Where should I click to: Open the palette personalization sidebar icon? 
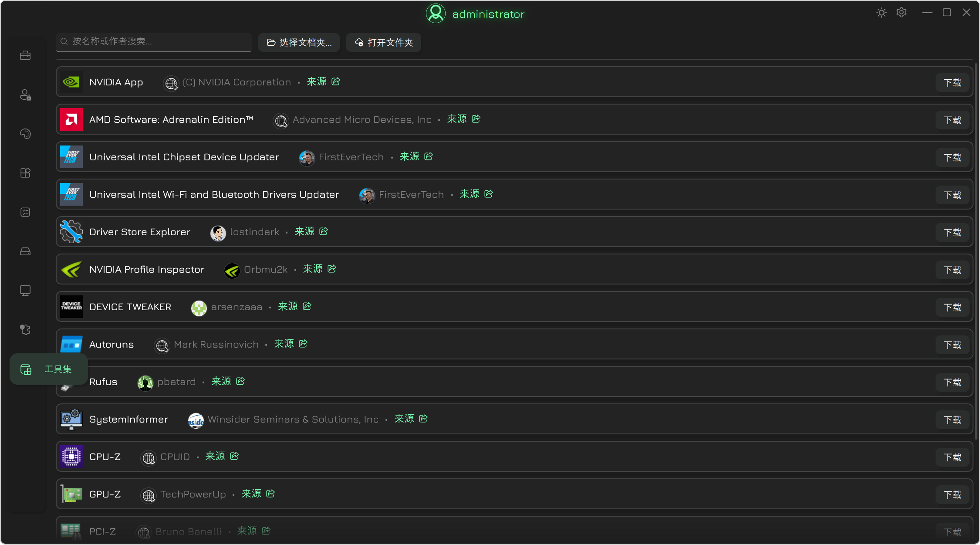[x=25, y=134]
